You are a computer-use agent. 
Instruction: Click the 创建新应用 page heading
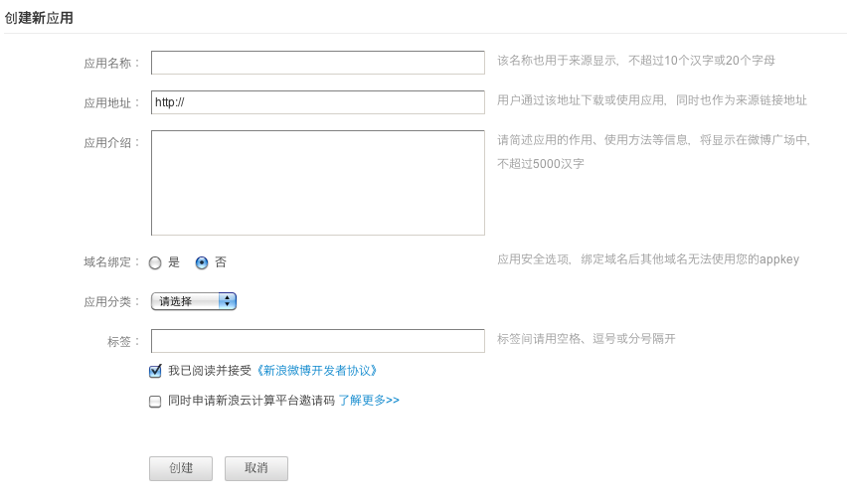click(40, 18)
